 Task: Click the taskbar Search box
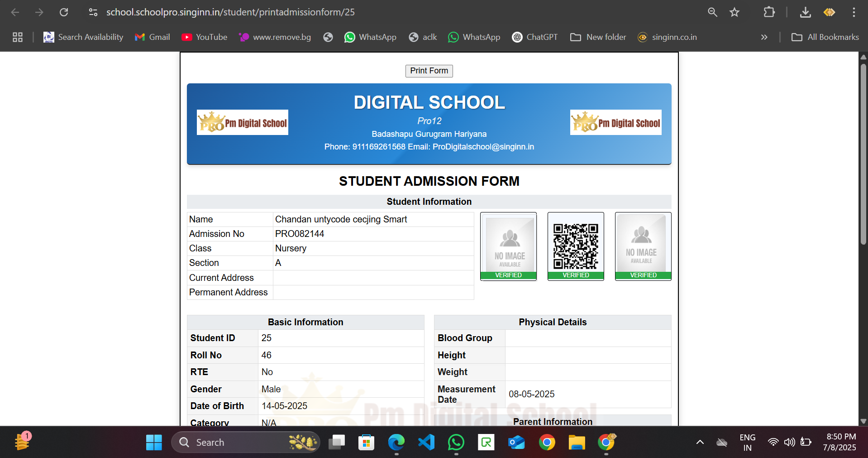coord(246,442)
